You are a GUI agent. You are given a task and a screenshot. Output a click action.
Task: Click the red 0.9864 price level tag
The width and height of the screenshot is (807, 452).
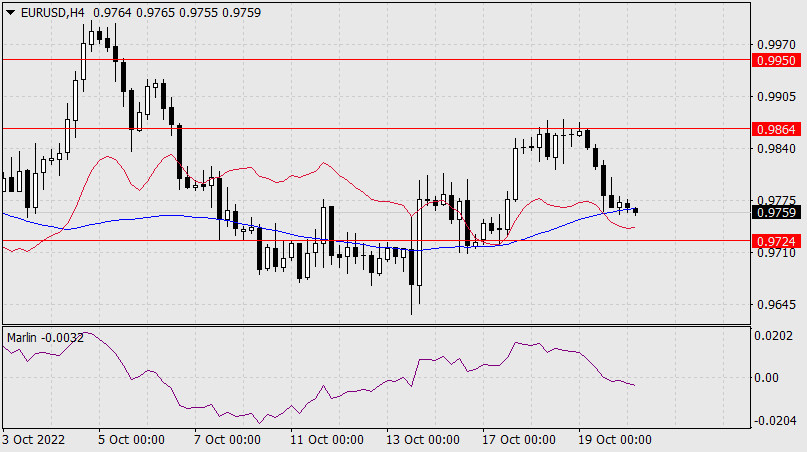click(x=777, y=129)
